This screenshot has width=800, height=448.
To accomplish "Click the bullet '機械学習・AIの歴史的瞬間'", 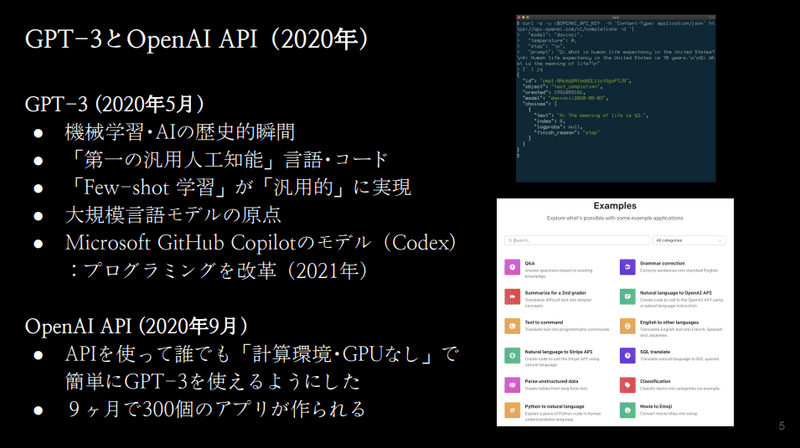I will [180, 132].
